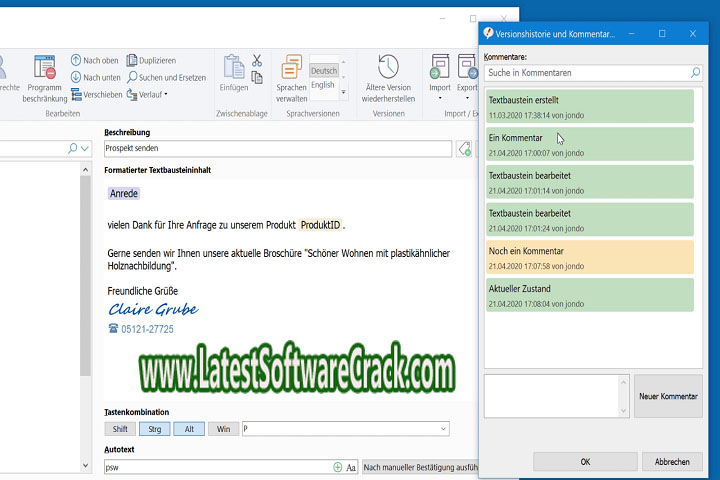Click the comment box scroll up arrow

[623, 382]
